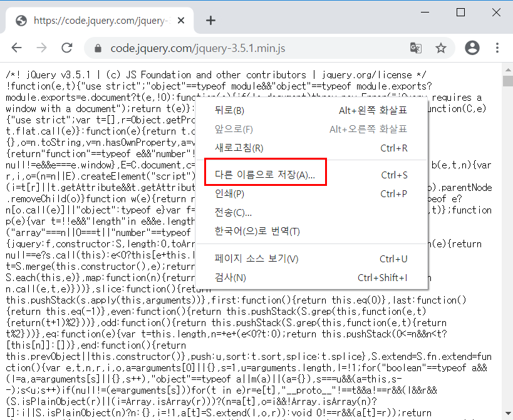
Task: Select 인쇄(P) from context menu
Action: pyautogui.click(x=311, y=194)
